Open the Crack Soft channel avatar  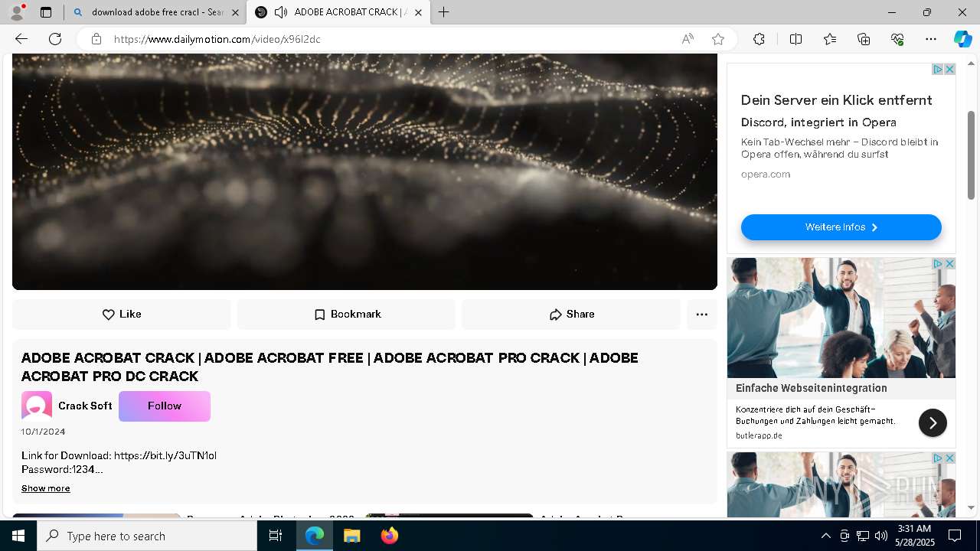(37, 406)
